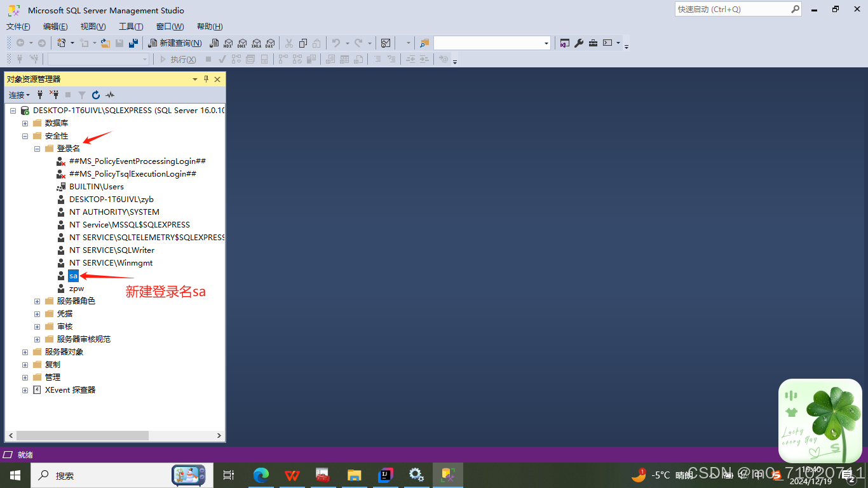Expand the 复制 node
This screenshot has width=868, height=488.
[25, 365]
